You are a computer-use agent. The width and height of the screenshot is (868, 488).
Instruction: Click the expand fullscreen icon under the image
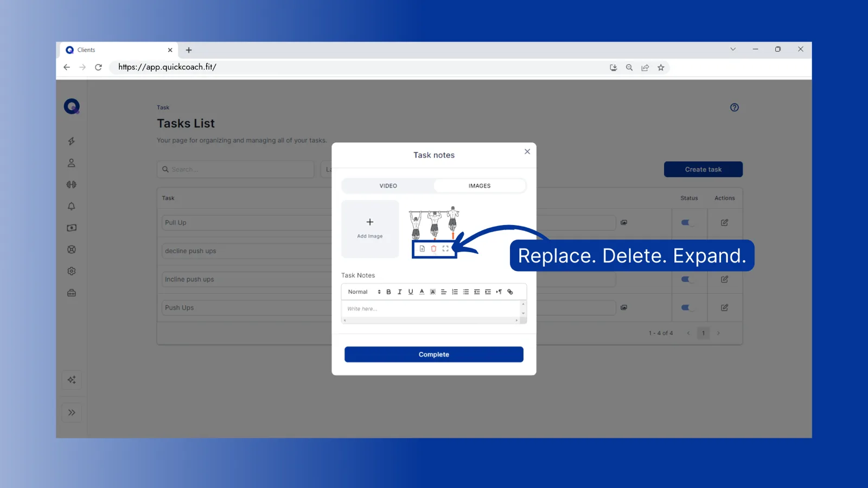coord(445,248)
